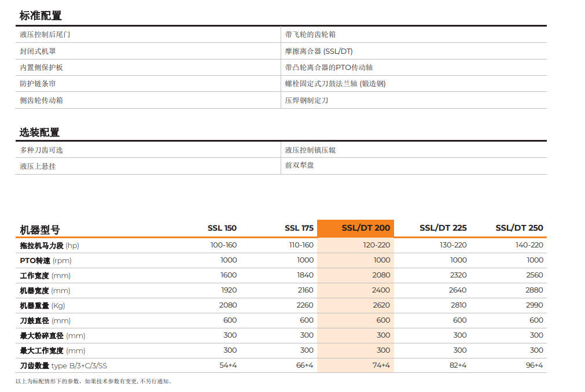The height and width of the screenshot is (392, 585).
Task: Click the 多种刀齿可选 option entry
Action: (42, 150)
